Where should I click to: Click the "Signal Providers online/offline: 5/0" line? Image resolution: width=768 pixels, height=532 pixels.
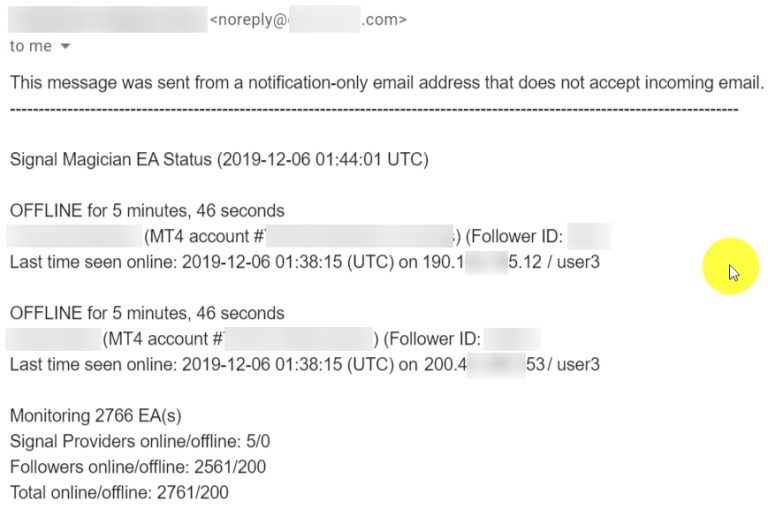[135, 441]
